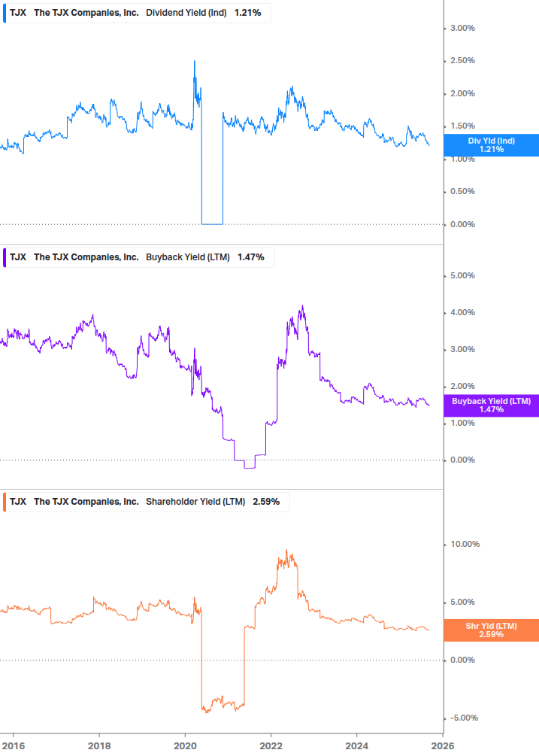The image size is (539, 756).
Task: Click the 0.50% tick on dividend yield axis
Action: 462,191
